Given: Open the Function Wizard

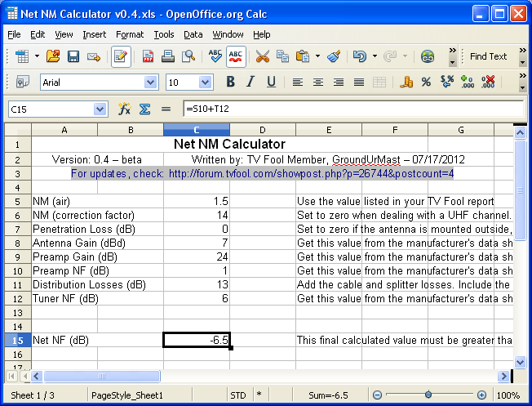Looking at the screenshot, I should [125, 109].
